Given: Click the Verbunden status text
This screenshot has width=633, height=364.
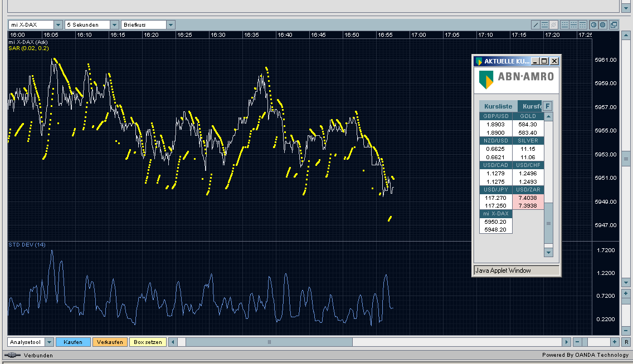Looking at the screenshot, I should [38, 355].
